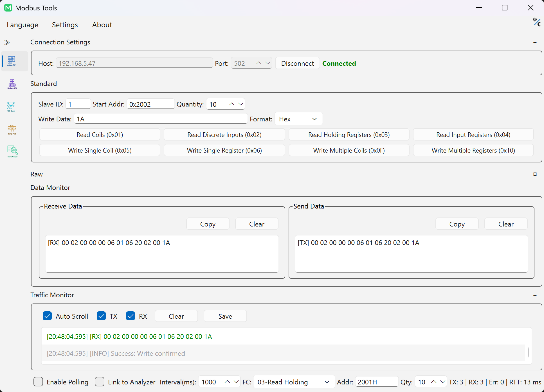Click the TX/RX/Err/RTT statistics readout
Image resolution: width=544 pixels, height=392 pixels.
point(495,382)
